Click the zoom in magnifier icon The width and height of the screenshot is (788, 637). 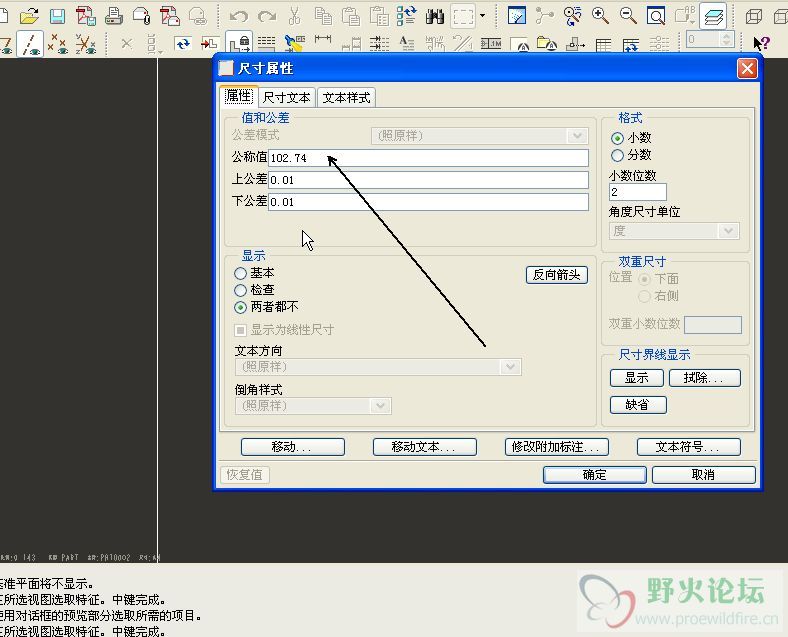(600, 16)
